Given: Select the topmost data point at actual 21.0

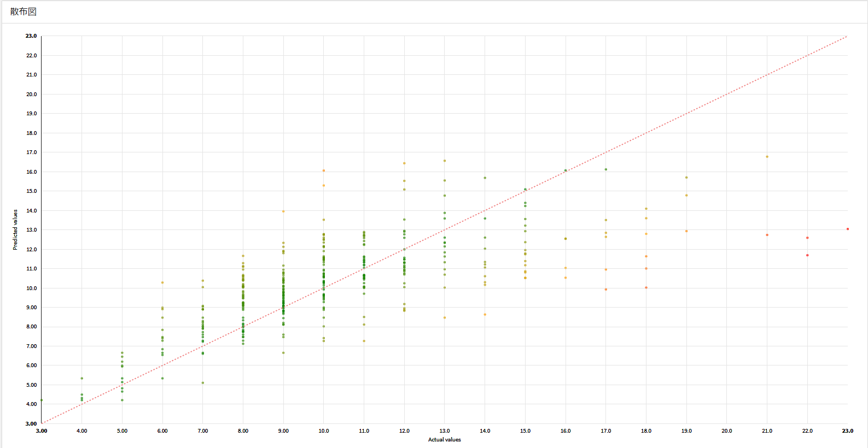Looking at the screenshot, I should [767, 157].
